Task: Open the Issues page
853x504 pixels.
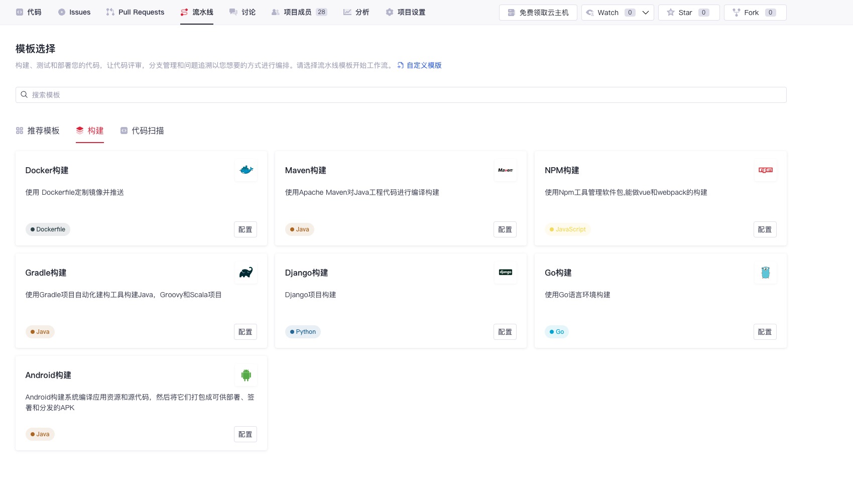Action: [74, 13]
